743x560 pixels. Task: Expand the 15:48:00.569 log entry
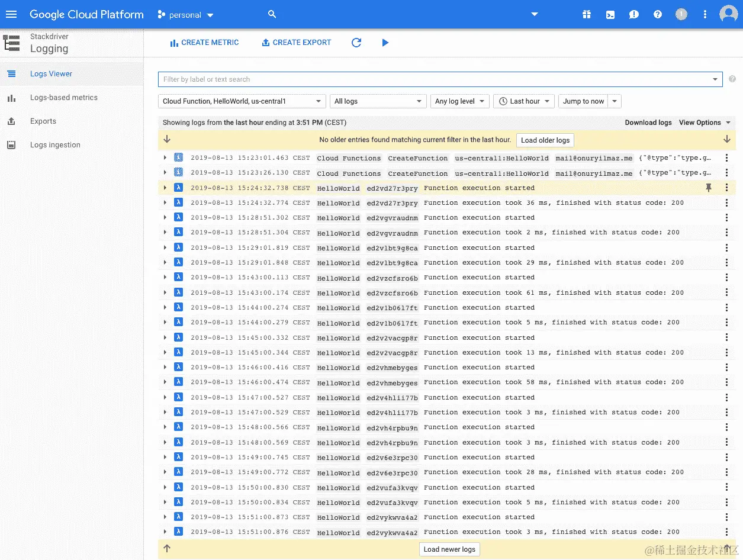point(165,442)
